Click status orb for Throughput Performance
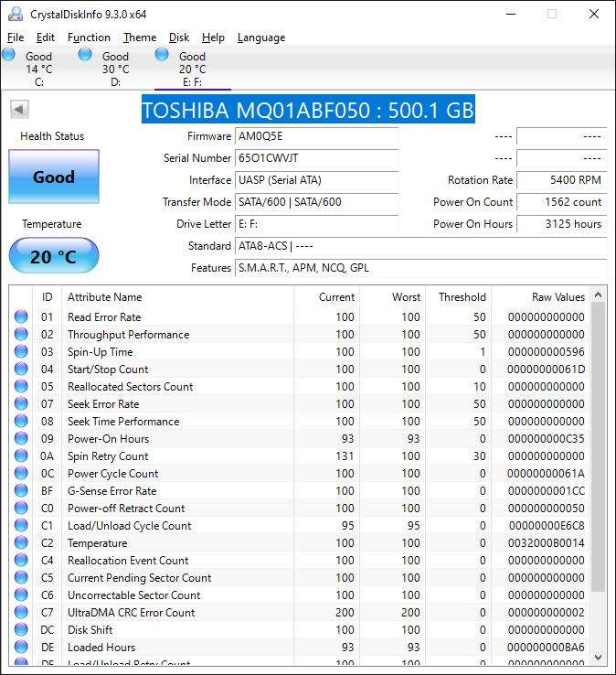Image resolution: width=616 pixels, height=675 pixels. tap(21, 334)
